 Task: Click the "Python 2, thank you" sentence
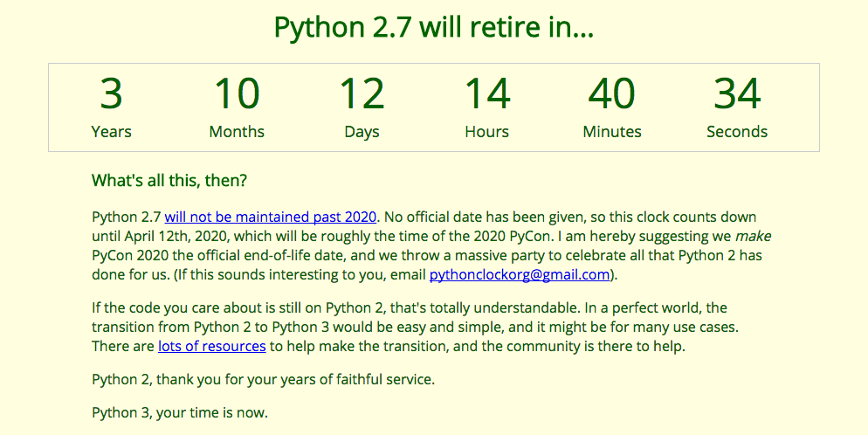pos(263,380)
